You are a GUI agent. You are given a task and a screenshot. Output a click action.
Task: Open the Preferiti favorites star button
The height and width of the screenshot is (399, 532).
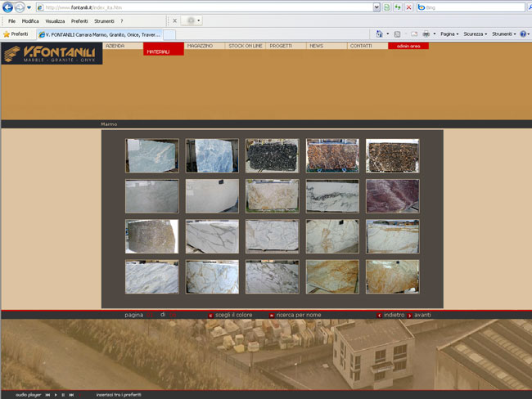(x=16, y=34)
